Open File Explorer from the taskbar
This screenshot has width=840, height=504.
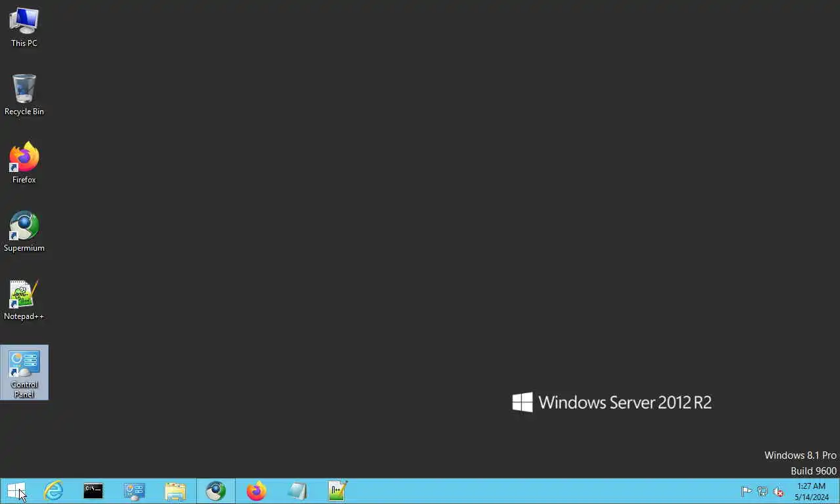(x=175, y=491)
